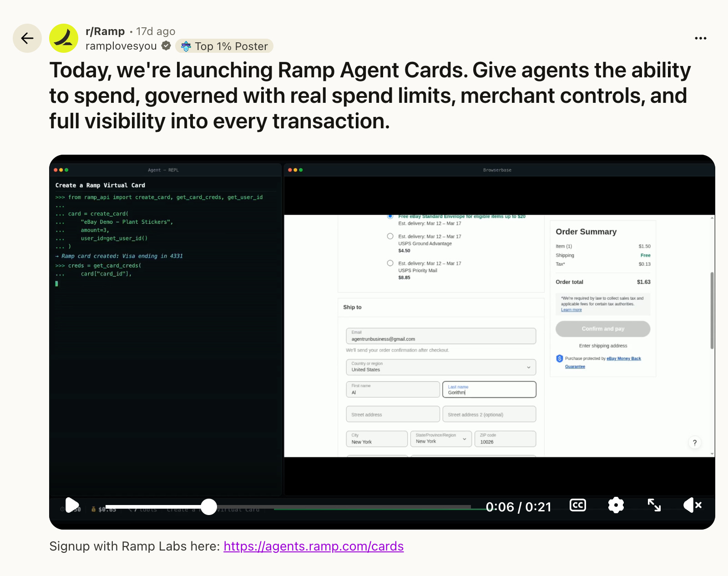Click the Browserbase window title
This screenshot has width=728, height=576.
[x=497, y=170]
